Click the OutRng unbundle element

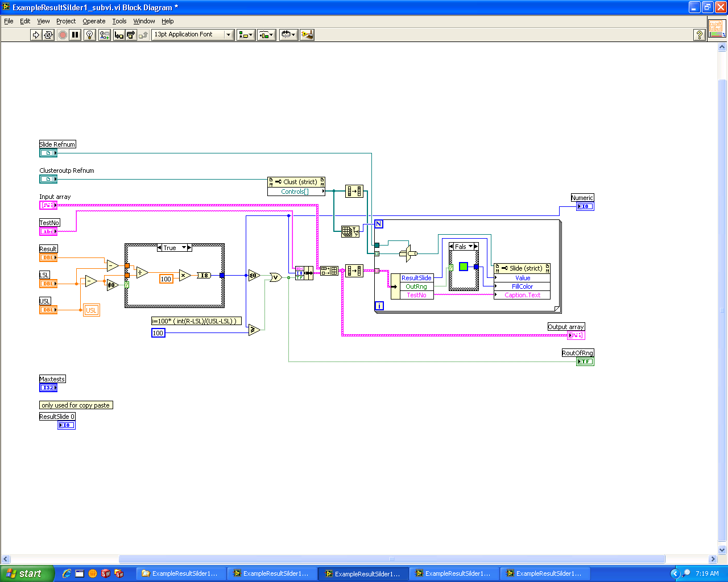(416, 286)
